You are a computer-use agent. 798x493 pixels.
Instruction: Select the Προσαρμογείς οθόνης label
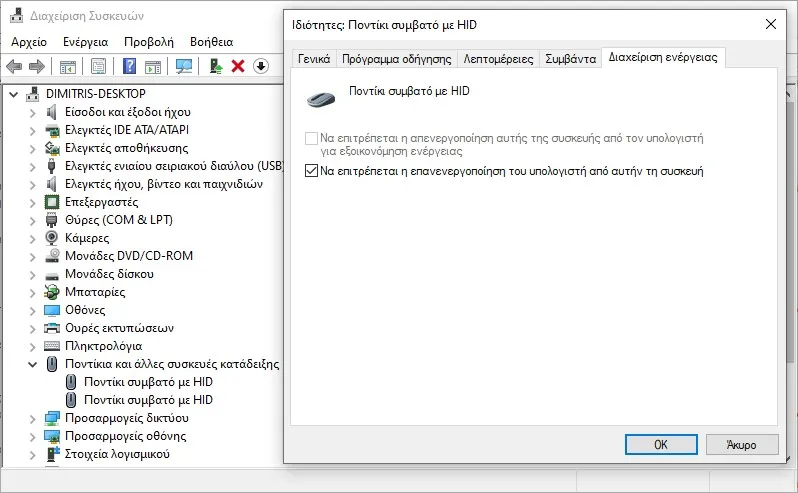coord(126,436)
